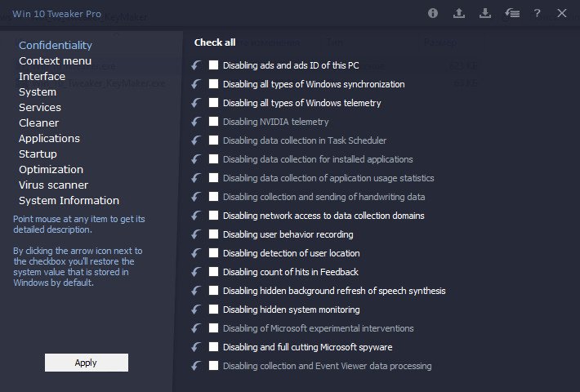This screenshot has height=392, width=580.
Task: Tick Event Viewer data processing checkbox
Action: coord(213,366)
